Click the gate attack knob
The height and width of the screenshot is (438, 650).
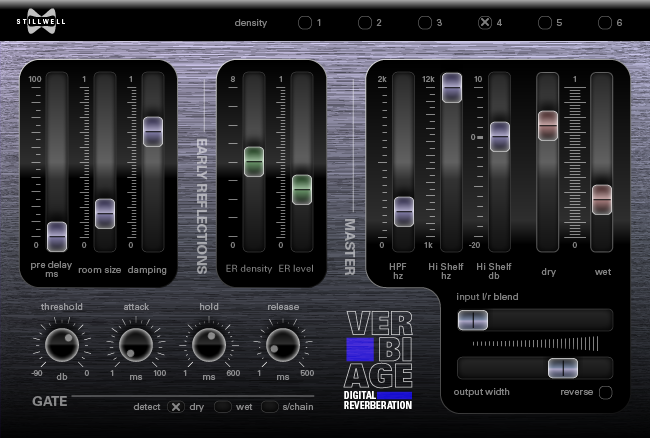click(x=136, y=345)
